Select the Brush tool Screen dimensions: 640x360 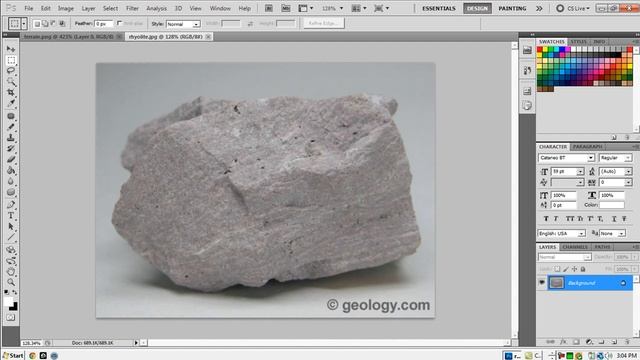tap(11, 127)
